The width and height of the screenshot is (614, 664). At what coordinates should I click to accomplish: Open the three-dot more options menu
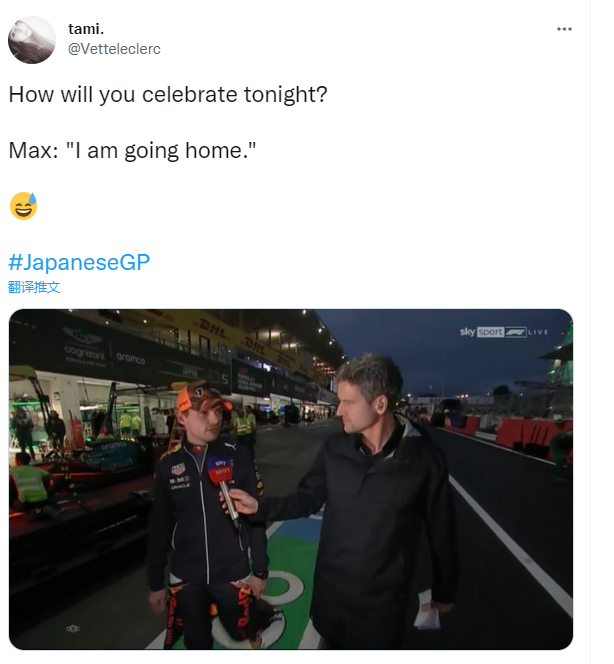(564, 29)
